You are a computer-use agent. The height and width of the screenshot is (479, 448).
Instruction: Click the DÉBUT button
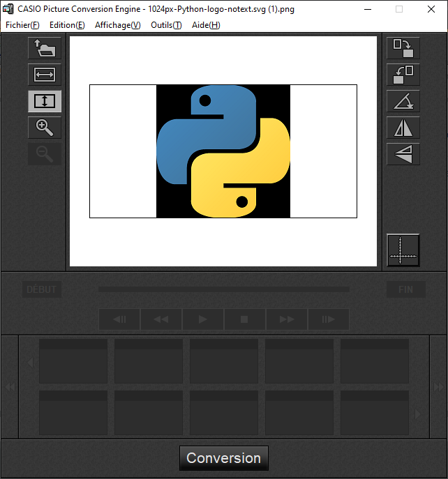point(42,289)
